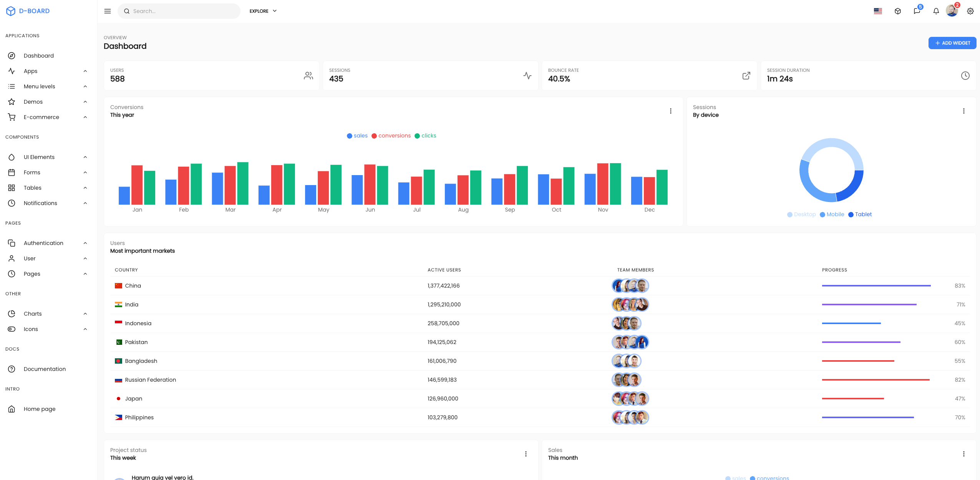Open Sessions by device three-dot menu
Viewport: 980px width, 480px height.
coord(964,111)
